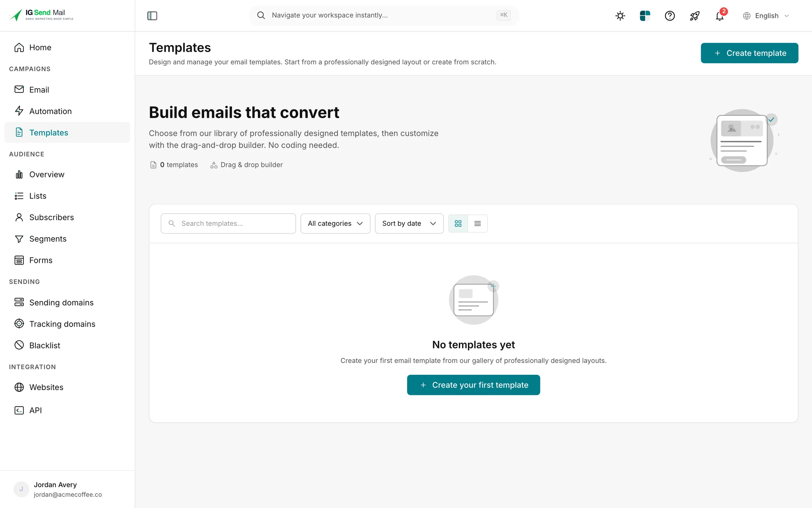Image resolution: width=812 pixels, height=508 pixels.
Task: Click the rocket quick-start icon
Action: pos(695,16)
